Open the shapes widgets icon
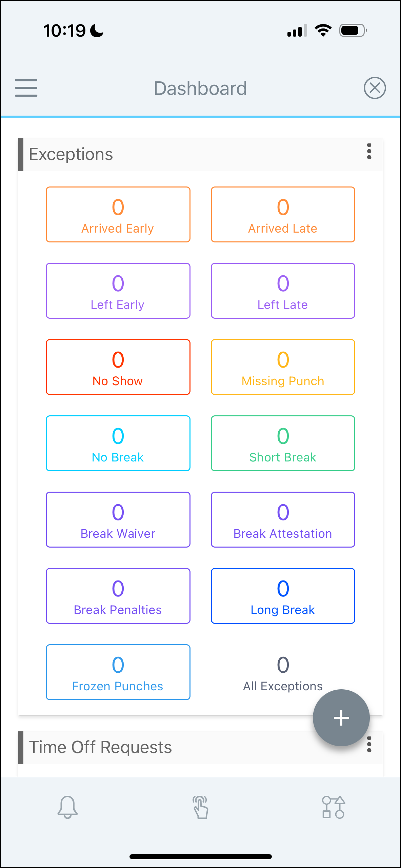This screenshot has height=868, width=401. pos(334,807)
